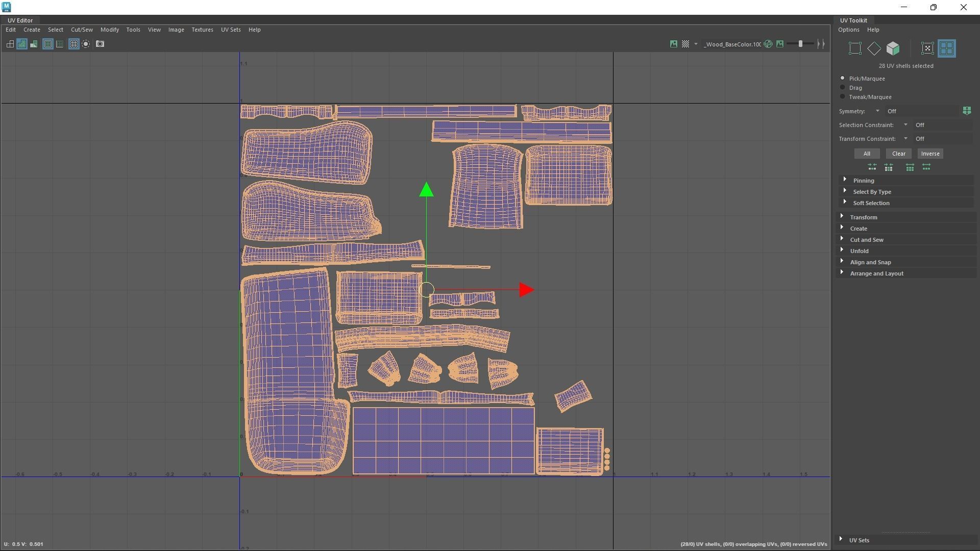This screenshot has width=980, height=551.
Task: Click the display image icon
Action: tap(674, 44)
